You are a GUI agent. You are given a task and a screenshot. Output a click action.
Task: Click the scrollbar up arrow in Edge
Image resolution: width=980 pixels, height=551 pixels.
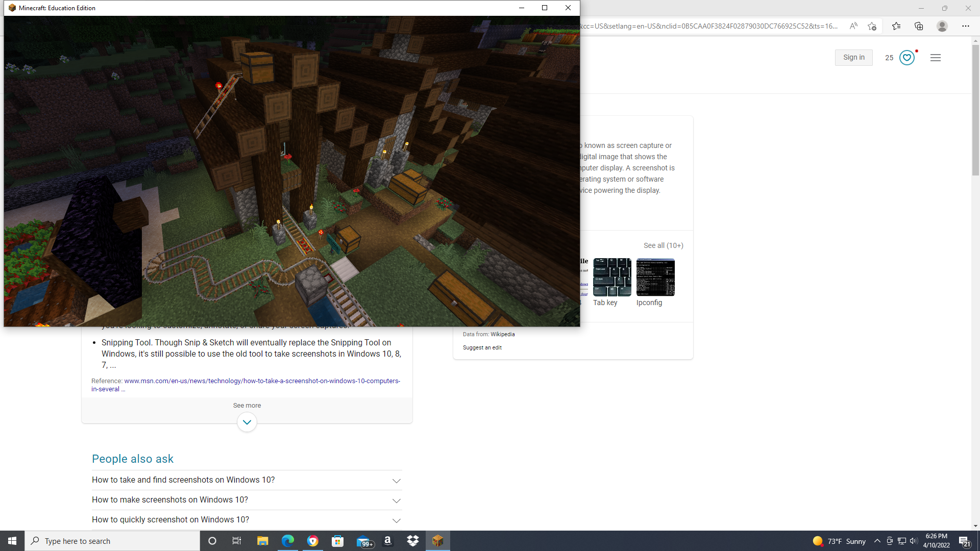[975, 40]
